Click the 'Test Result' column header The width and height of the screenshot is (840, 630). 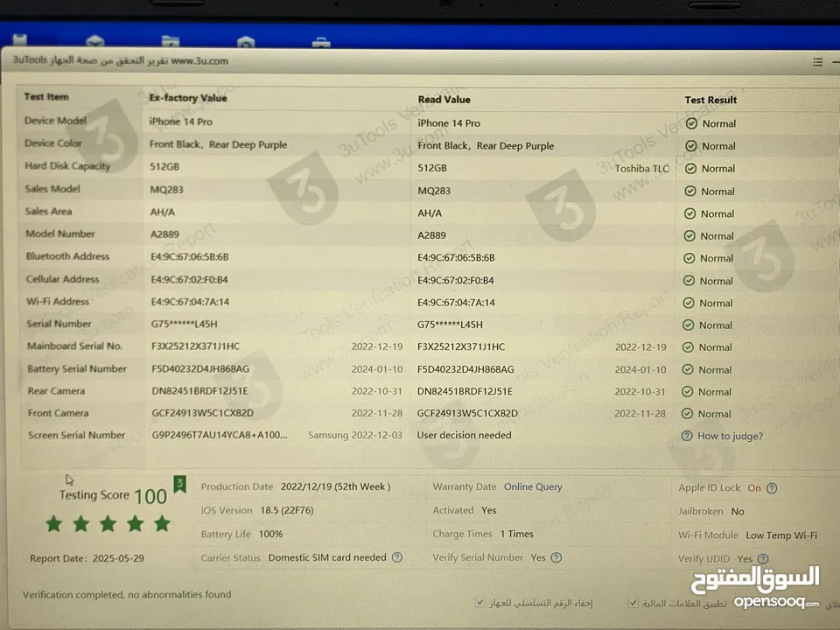coord(710,100)
